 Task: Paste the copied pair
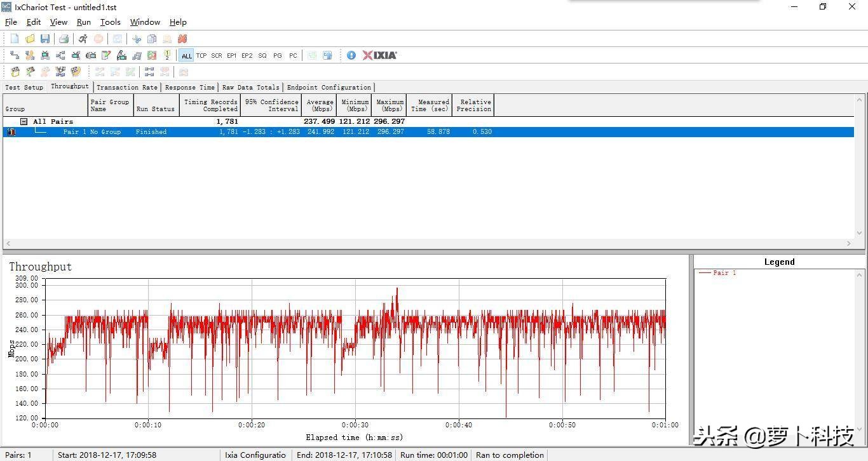166,39
